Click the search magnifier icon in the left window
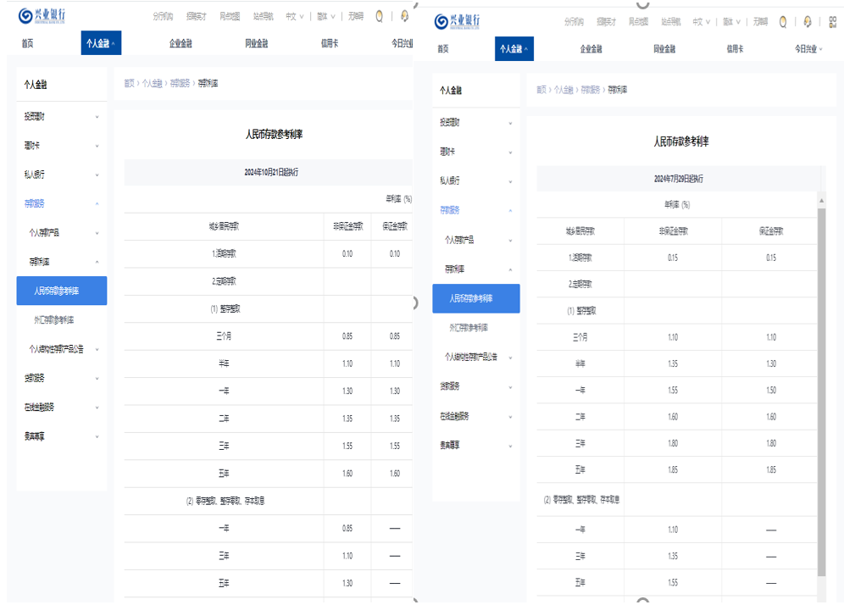 pos(380,17)
